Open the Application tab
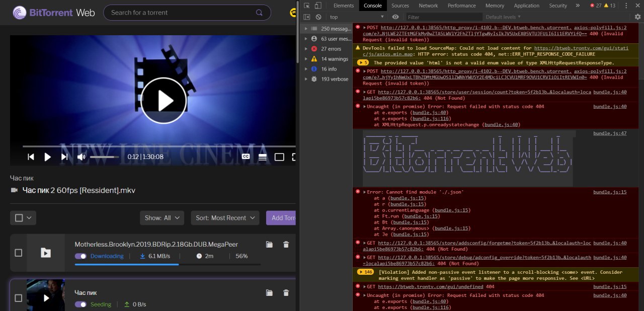The height and width of the screenshot is (311, 644). click(527, 6)
